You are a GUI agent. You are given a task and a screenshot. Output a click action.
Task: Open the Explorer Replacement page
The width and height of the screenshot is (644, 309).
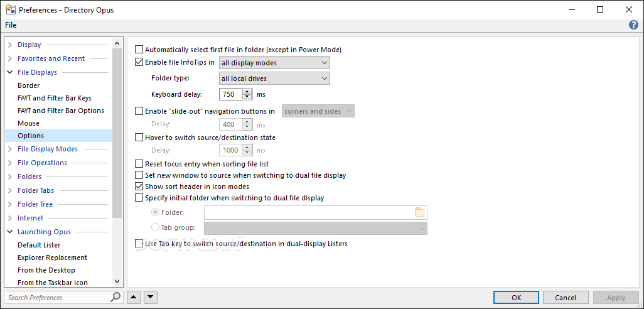point(53,257)
